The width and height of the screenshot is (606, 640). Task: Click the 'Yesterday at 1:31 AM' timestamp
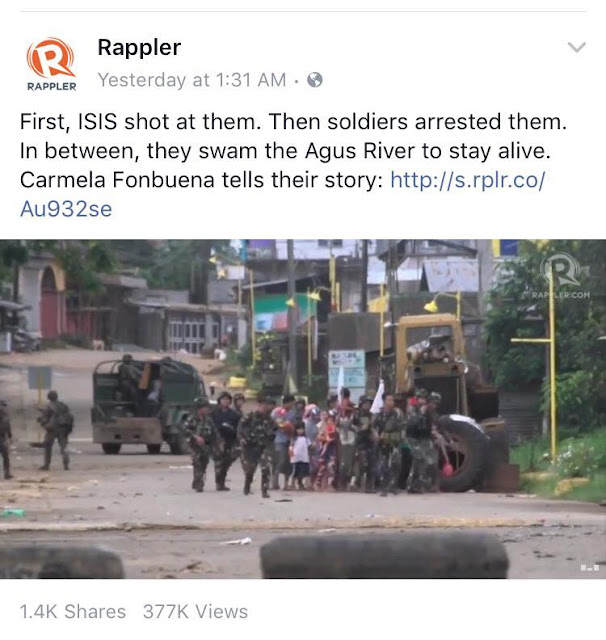[192, 80]
